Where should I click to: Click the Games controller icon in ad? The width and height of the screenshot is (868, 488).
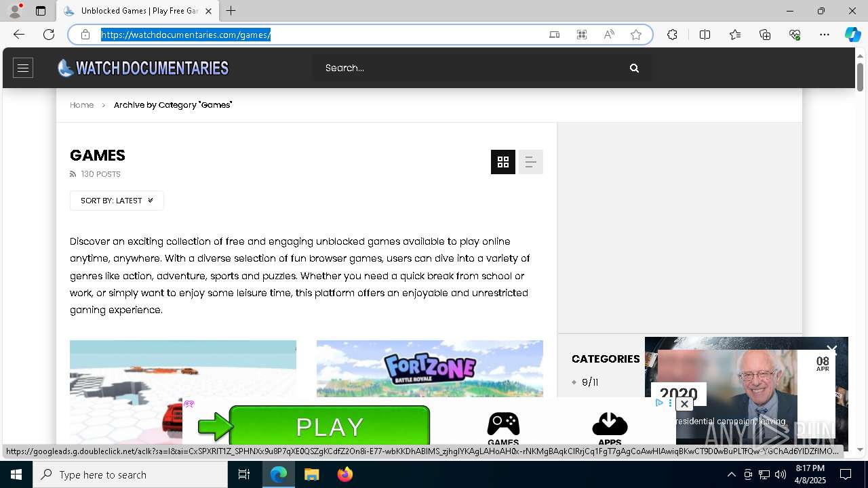coord(503,424)
